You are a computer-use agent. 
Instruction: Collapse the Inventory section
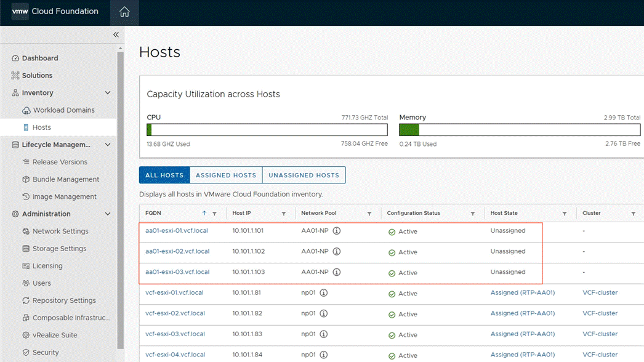[108, 92]
